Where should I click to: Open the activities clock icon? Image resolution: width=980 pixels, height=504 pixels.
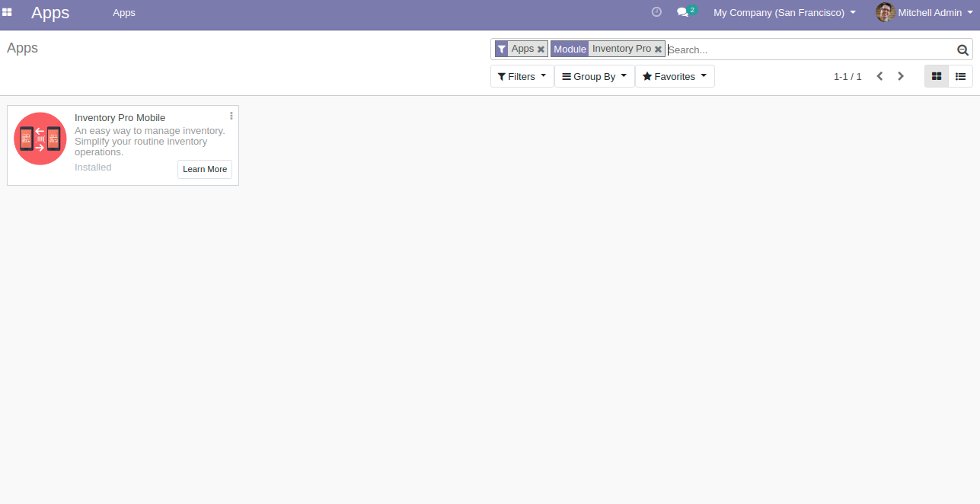coord(656,11)
